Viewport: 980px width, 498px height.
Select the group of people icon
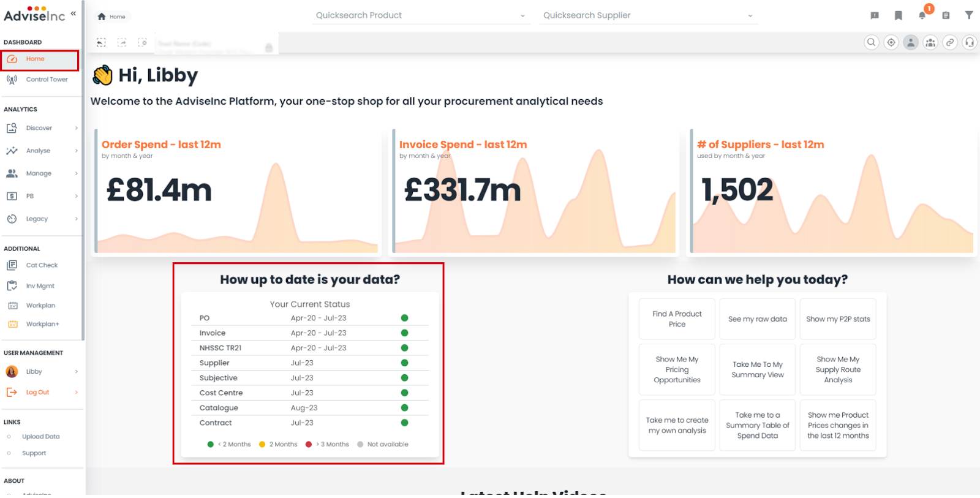pos(930,42)
